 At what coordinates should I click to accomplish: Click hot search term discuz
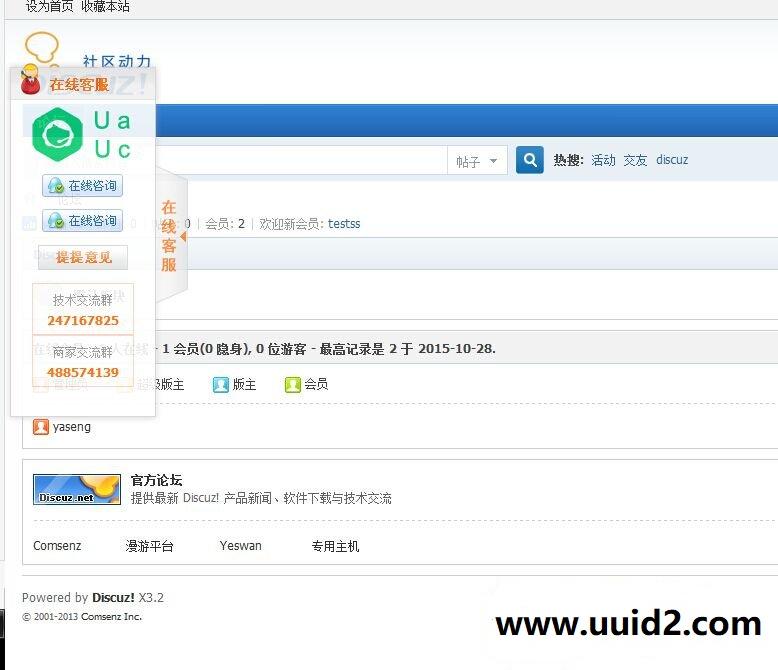point(672,160)
